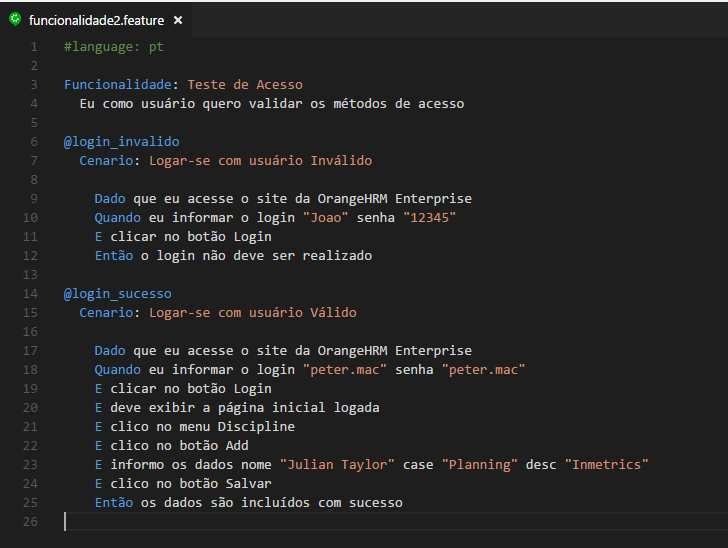Click the 'Funcionalidade' keyword

point(118,85)
